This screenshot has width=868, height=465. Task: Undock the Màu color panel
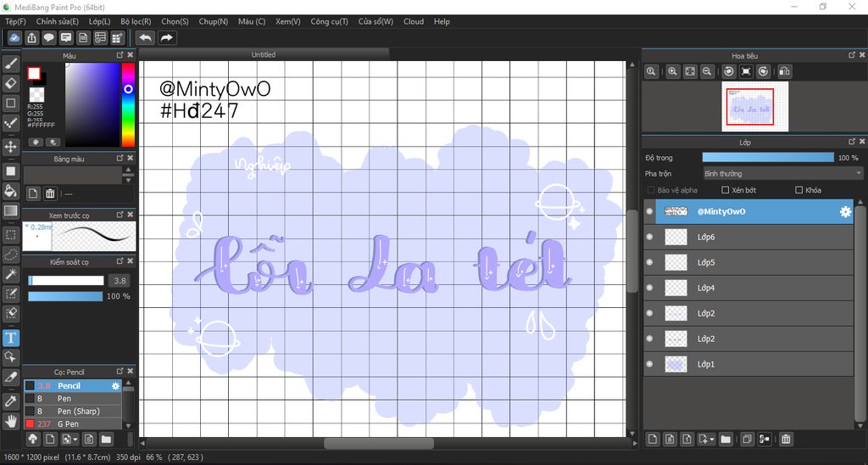(x=120, y=55)
